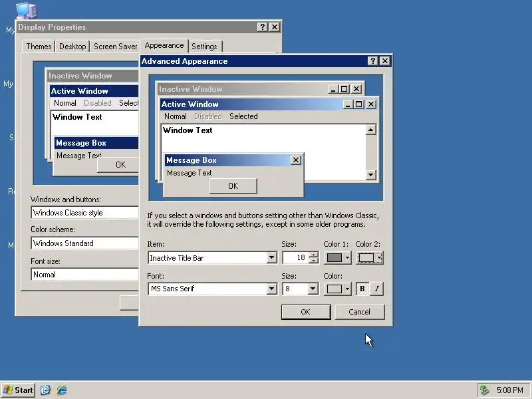The width and height of the screenshot is (532, 399).
Task: Click Windows Classic style combo box
Action: coord(85,213)
